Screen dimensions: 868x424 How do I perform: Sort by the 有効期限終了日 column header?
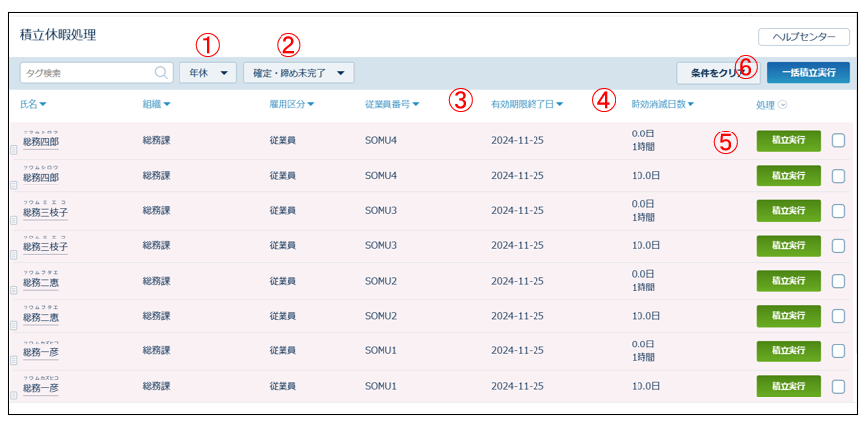[527, 104]
